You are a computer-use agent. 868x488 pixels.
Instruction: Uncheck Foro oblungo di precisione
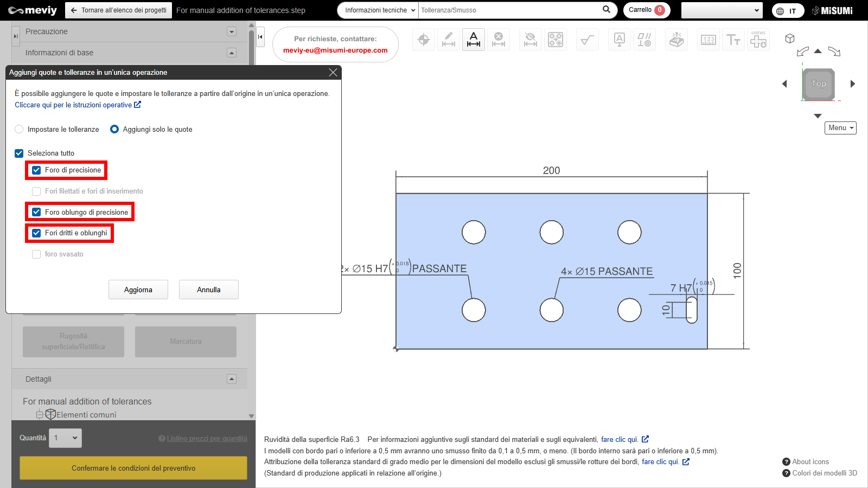36,212
